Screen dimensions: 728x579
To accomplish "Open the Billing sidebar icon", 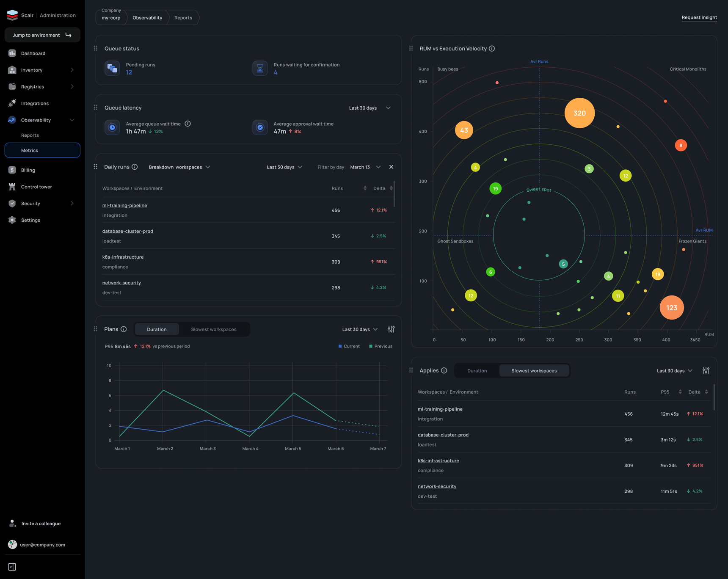I will pyautogui.click(x=12, y=170).
